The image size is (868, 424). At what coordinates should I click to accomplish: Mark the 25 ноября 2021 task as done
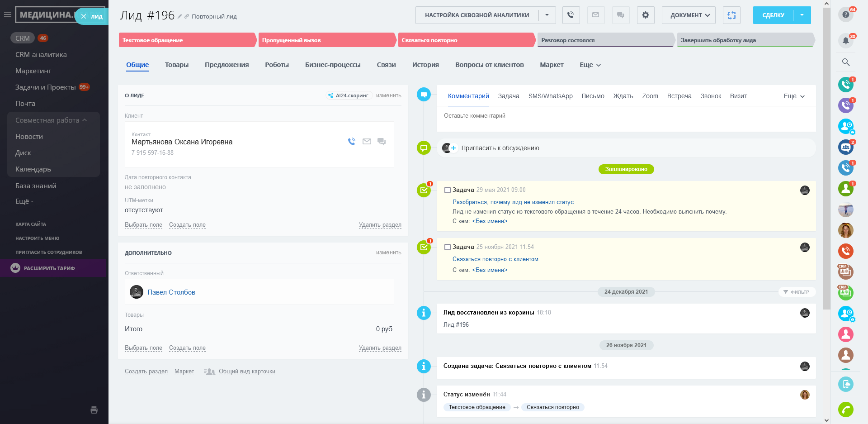point(448,247)
